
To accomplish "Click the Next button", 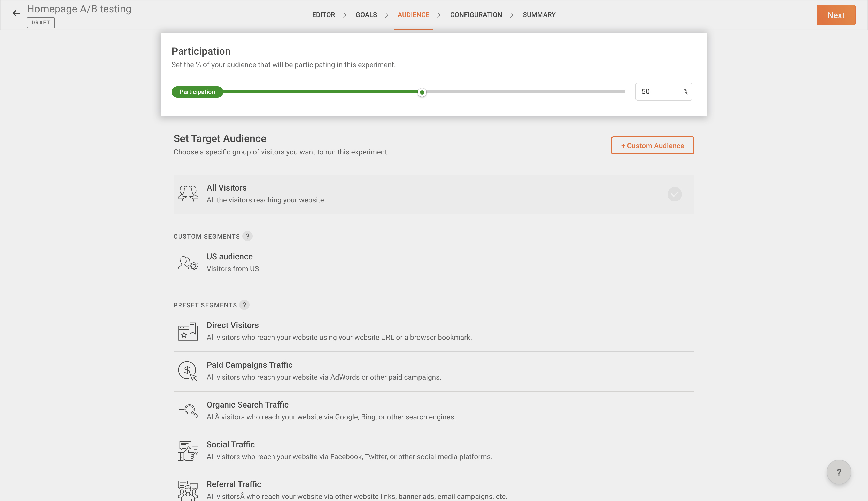I will point(836,15).
